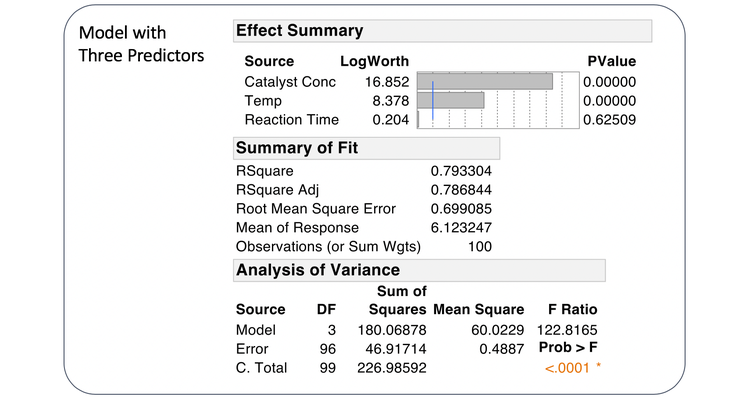
Task: Click the Root Mean Square Error value
Action: [461, 209]
